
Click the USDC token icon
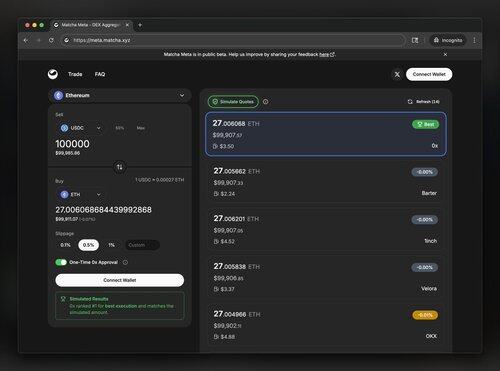point(64,128)
